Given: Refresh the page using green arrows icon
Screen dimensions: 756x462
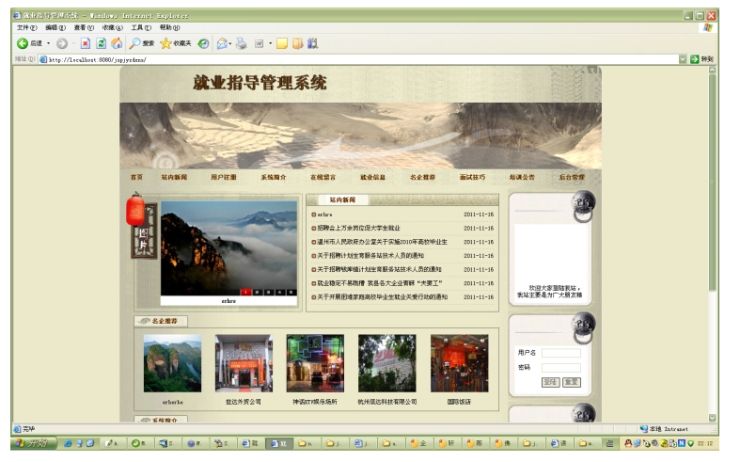Looking at the screenshot, I should click(x=101, y=43).
